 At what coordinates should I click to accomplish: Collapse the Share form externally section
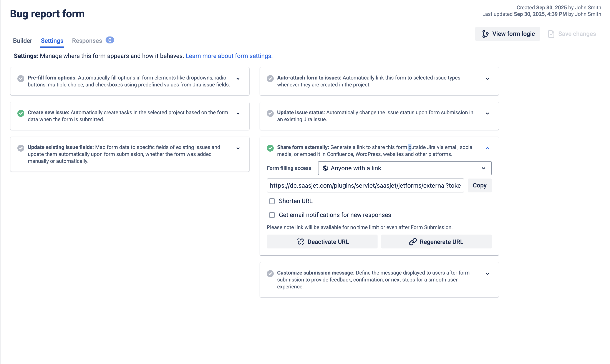pos(487,148)
